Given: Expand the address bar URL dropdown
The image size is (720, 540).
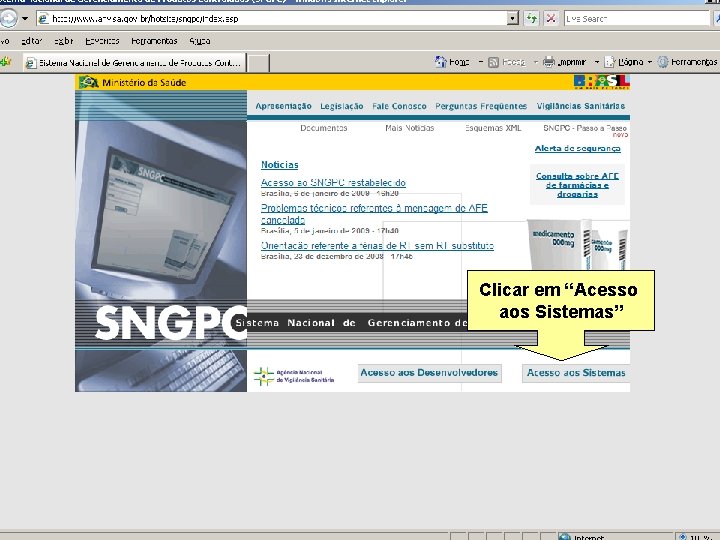Looking at the screenshot, I should click(x=512, y=19).
